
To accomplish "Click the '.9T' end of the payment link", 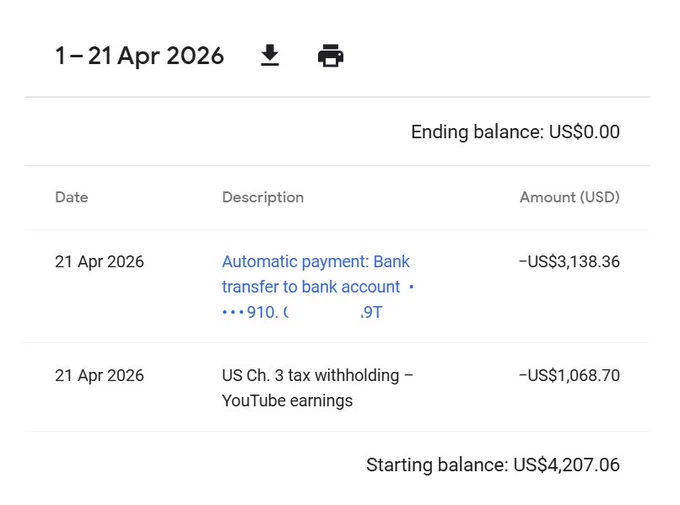I will (x=372, y=312).
